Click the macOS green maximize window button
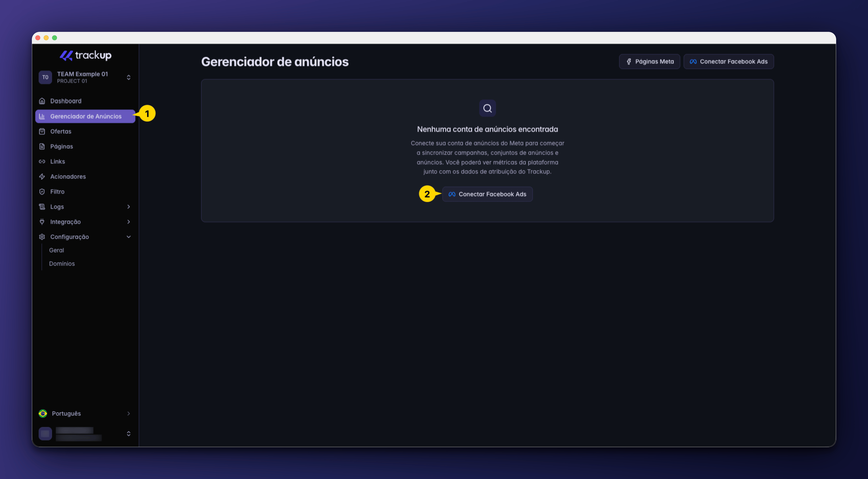Screen dimensions: 868x479 55,38
